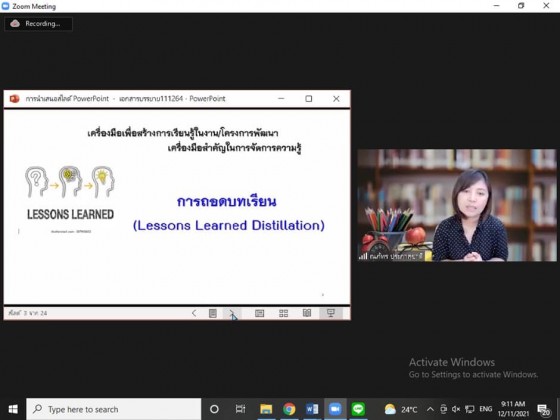Viewport: 560px width, 420px height.
Task: Switch to Reading view icon
Action: point(307,313)
